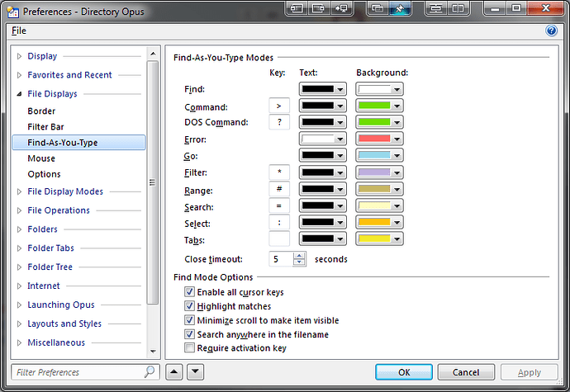Expand File Display Modes category
Image resolution: width=570 pixels, height=392 pixels.
click(19, 191)
